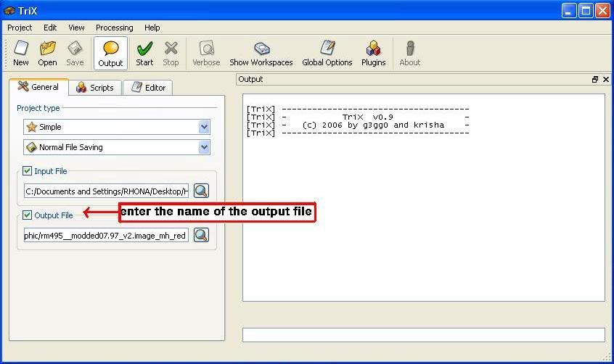The width and height of the screenshot is (614, 364).
Task: Float the Output panel
Action: 595,80
